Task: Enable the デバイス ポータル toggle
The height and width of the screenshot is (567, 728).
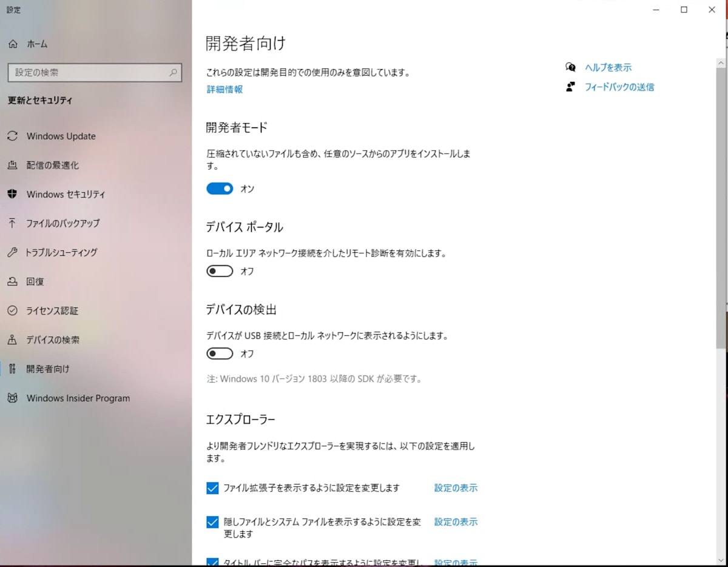Action: (220, 271)
